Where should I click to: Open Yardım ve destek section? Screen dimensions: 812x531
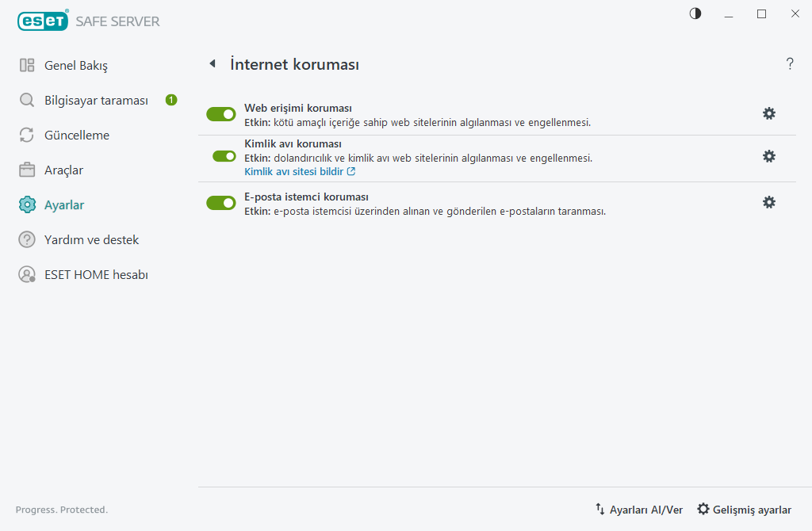click(91, 240)
